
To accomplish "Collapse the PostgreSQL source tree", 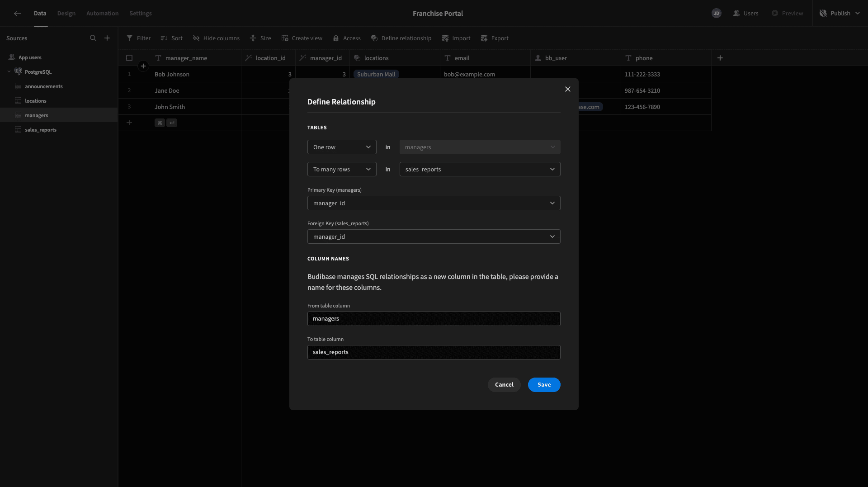I will pyautogui.click(x=9, y=71).
